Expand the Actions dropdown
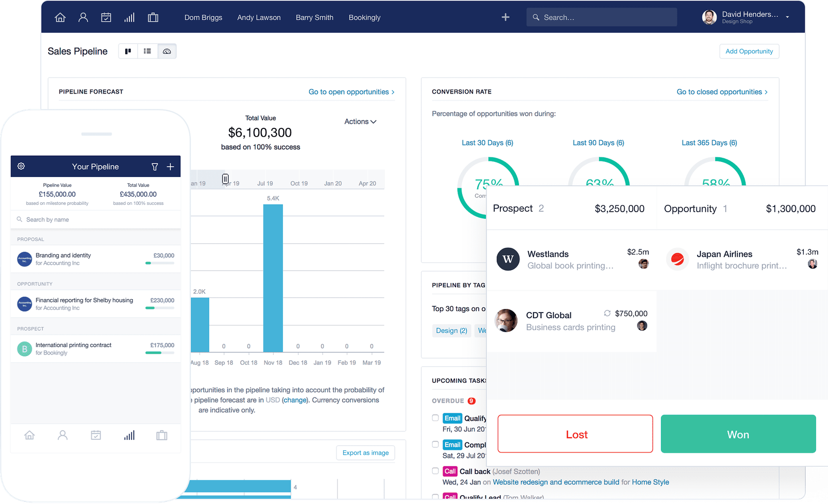 coord(360,122)
